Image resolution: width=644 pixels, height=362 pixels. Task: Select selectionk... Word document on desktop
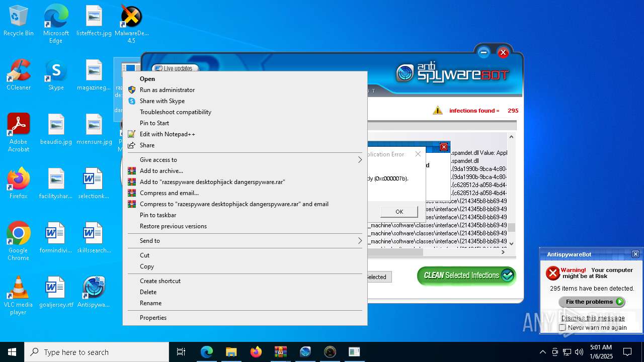(x=94, y=184)
